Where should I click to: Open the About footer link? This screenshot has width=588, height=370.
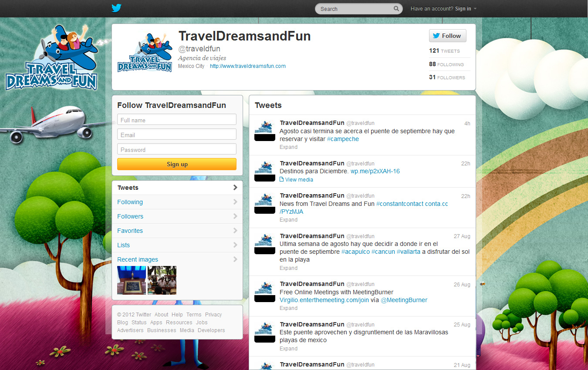[161, 315]
